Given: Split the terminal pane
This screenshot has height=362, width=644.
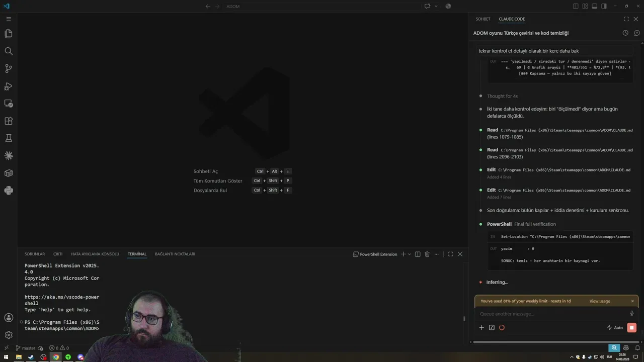Looking at the screenshot, I should [418, 254].
